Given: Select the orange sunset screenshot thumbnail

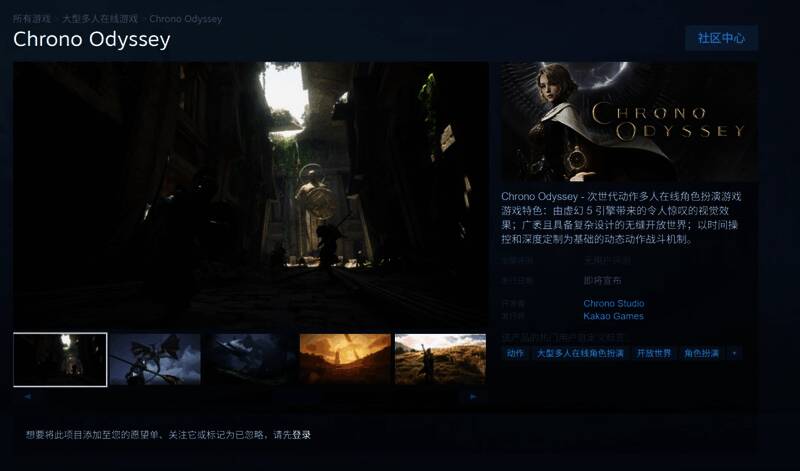Looking at the screenshot, I should [345, 359].
